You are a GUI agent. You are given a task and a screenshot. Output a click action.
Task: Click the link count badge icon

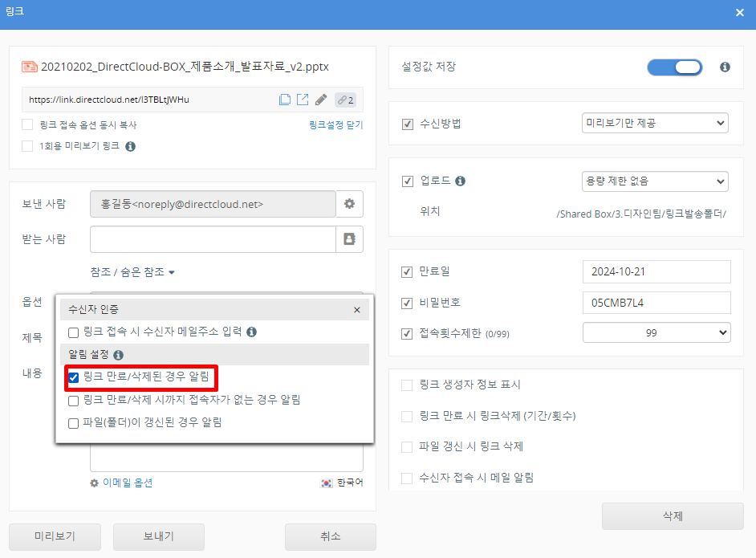346,100
